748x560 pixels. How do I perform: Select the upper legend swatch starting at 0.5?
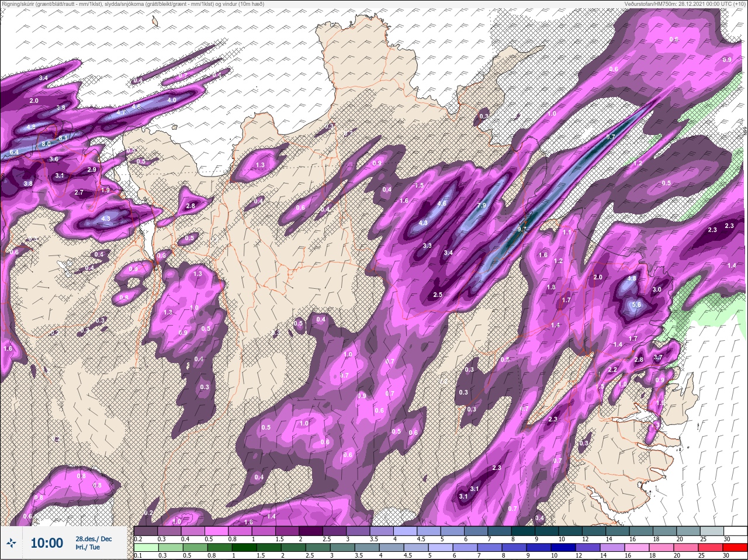tap(217, 531)
